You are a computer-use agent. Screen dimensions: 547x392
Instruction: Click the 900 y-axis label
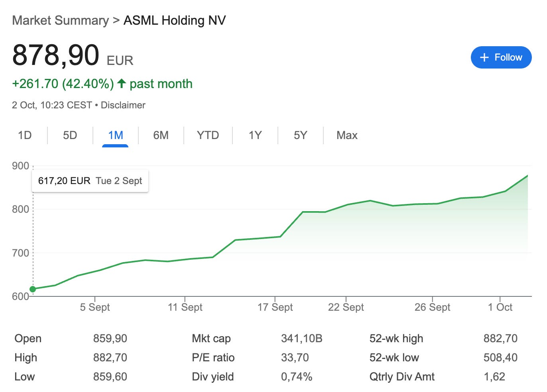[x=20, y=166]
